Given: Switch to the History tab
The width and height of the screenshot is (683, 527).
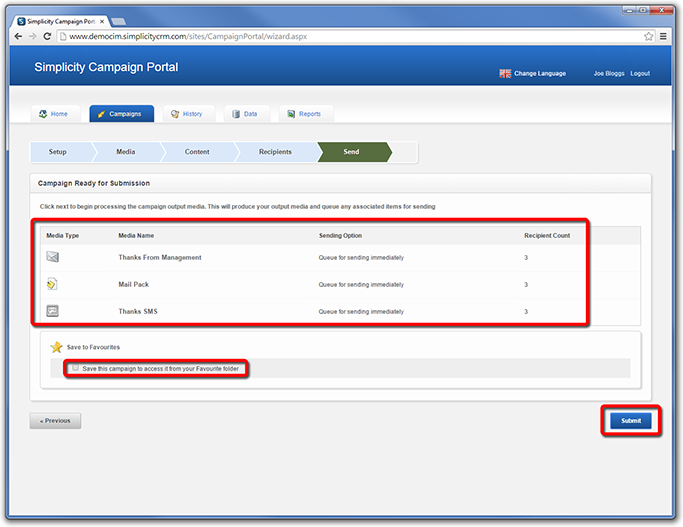Looking at the screenshot, I should 186,114.
